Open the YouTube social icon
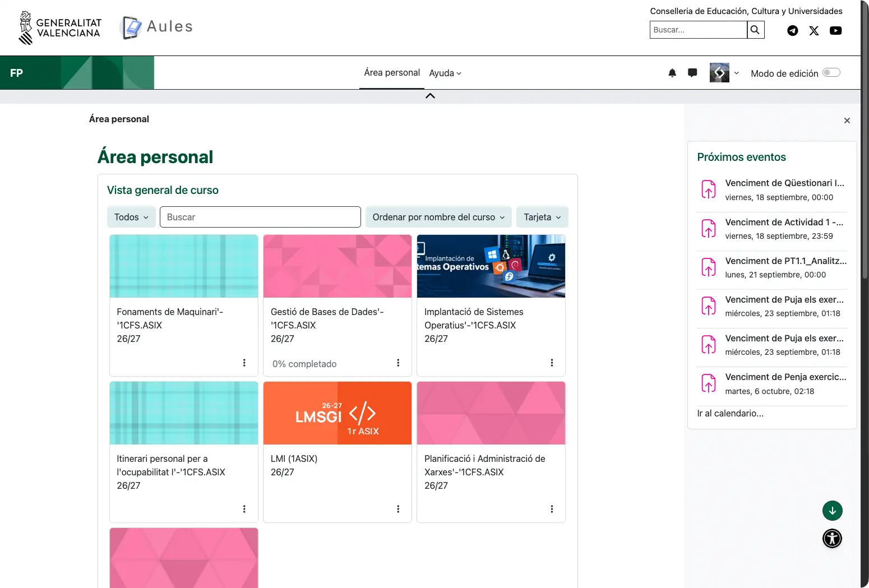This screenshot has width=869, height=588. (x=836, y=31)
